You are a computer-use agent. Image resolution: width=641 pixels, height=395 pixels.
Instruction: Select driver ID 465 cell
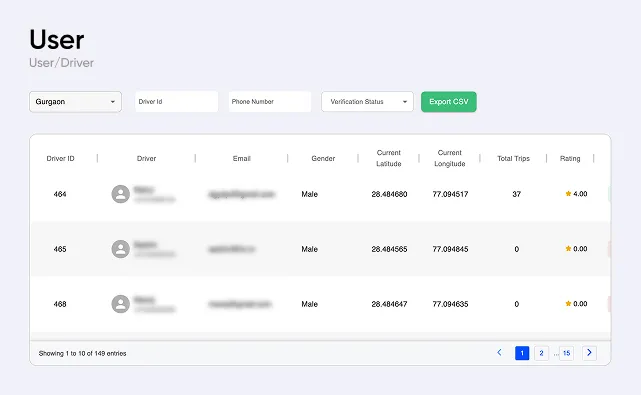point(60,249)
